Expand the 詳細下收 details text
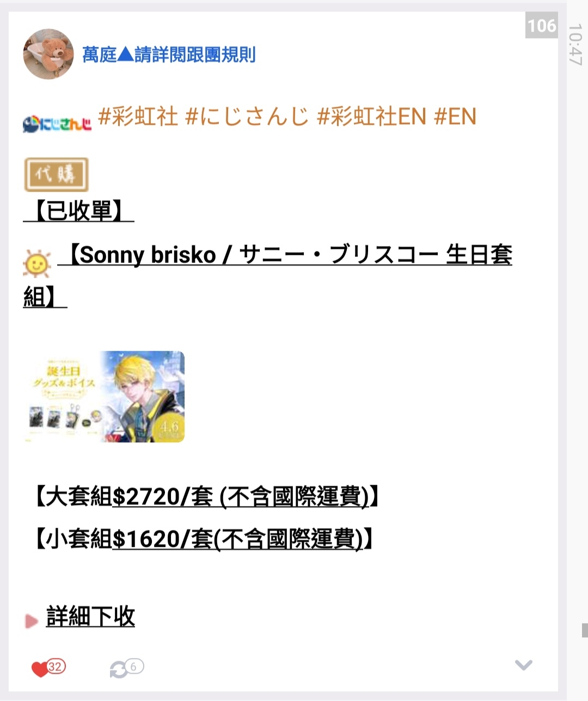This screenshot has height=701, width=588. 90,617
